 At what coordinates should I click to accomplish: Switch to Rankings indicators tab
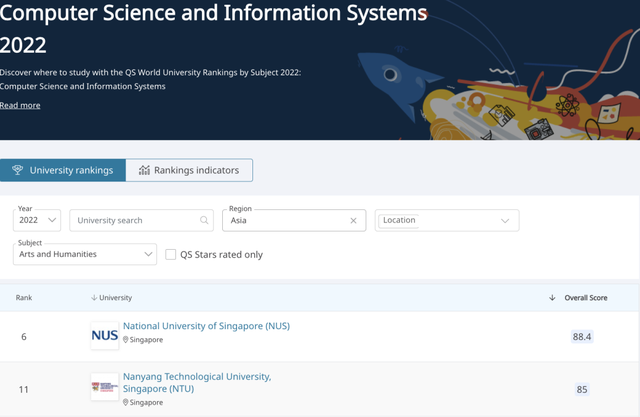[189, 170]
